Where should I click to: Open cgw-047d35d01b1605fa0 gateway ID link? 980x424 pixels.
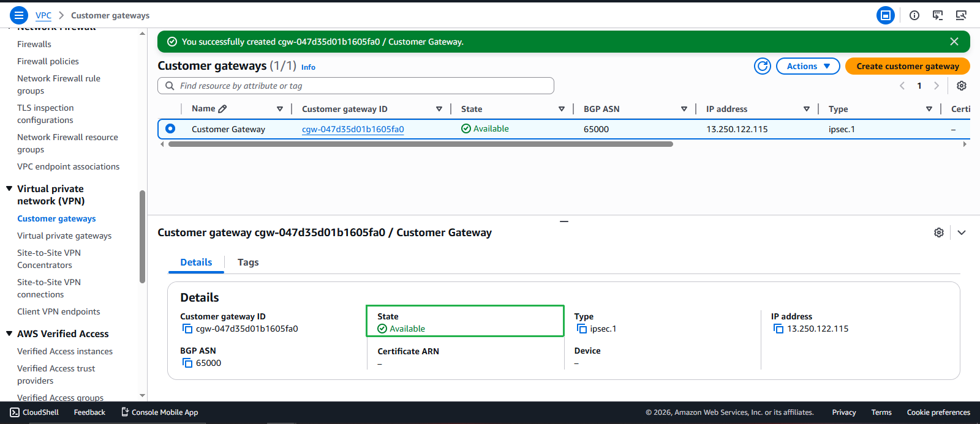pyautogui.click(x=353, y=129)
